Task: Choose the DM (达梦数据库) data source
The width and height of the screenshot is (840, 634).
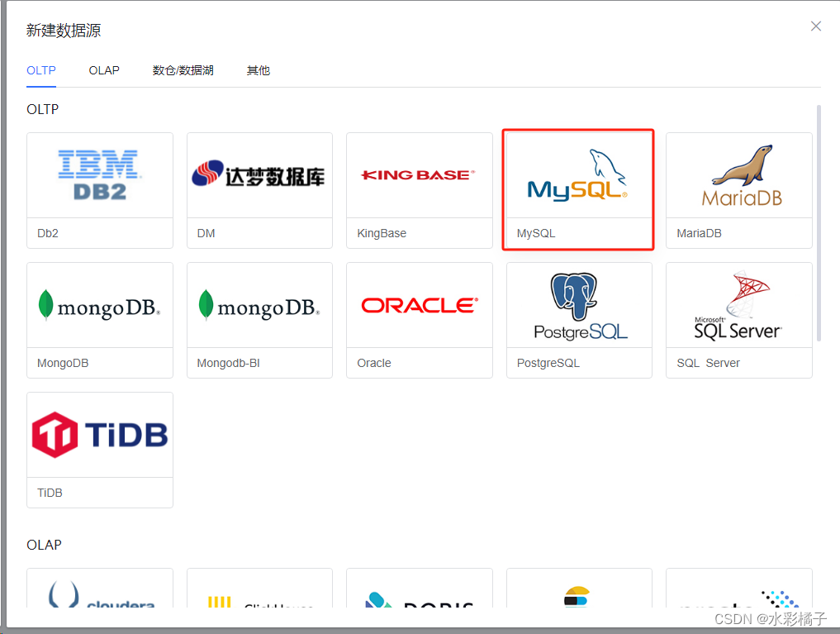Action: 259,190
